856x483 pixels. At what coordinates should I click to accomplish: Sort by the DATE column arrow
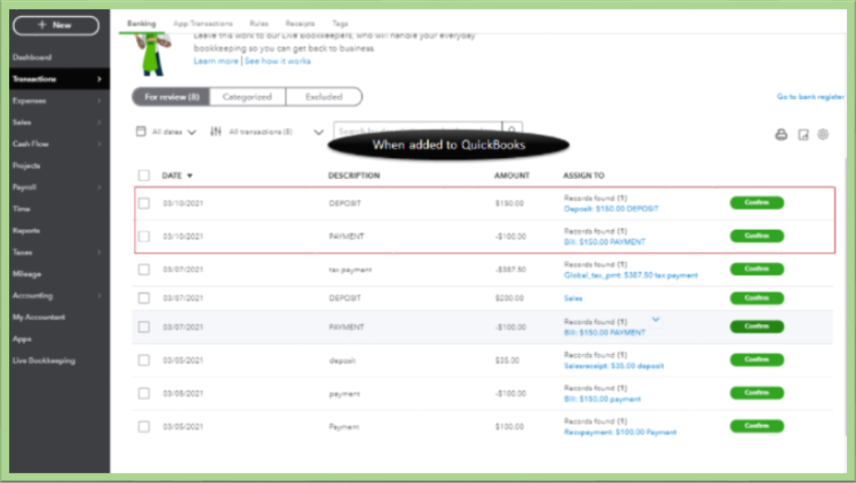pyautogui.click(x=189, y=176)
